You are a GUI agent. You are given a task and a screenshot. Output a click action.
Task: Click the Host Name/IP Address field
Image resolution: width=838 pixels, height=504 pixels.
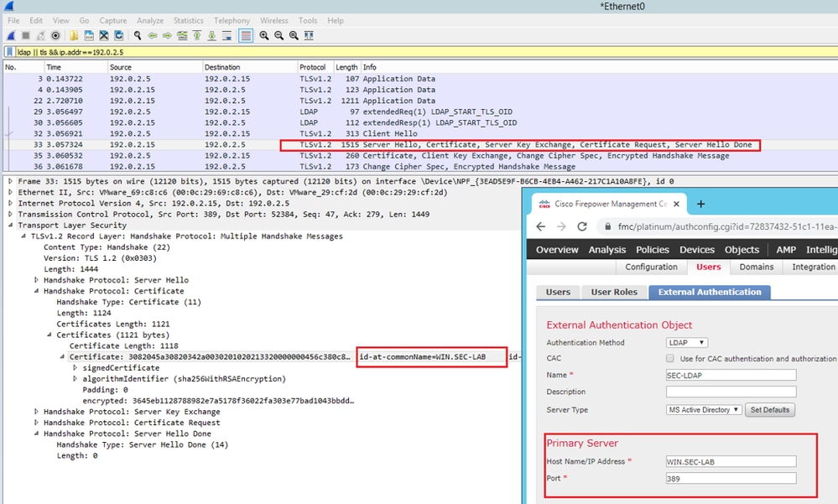pos(731,462)
